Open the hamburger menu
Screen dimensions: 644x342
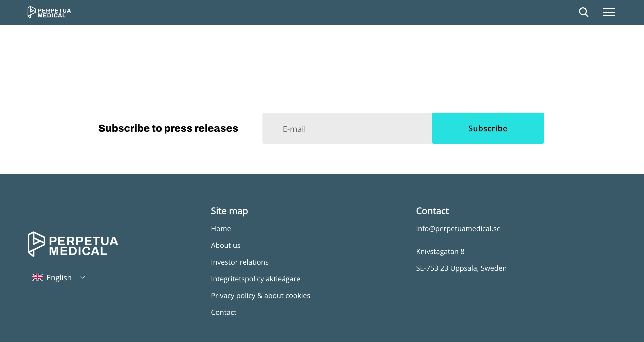coord(609,12)
